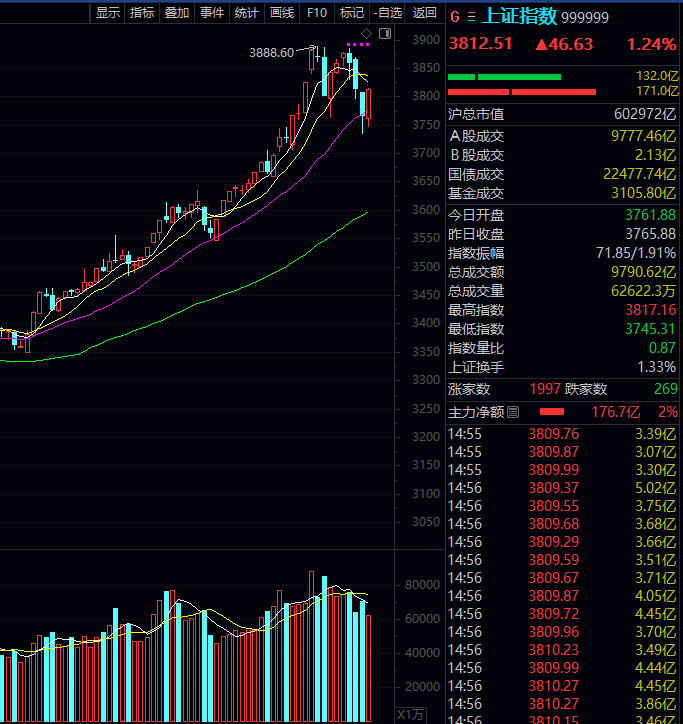Viewport: 683px width, 724px height.
Task: Click the current price 3812.51
Action: pos(480,44)
